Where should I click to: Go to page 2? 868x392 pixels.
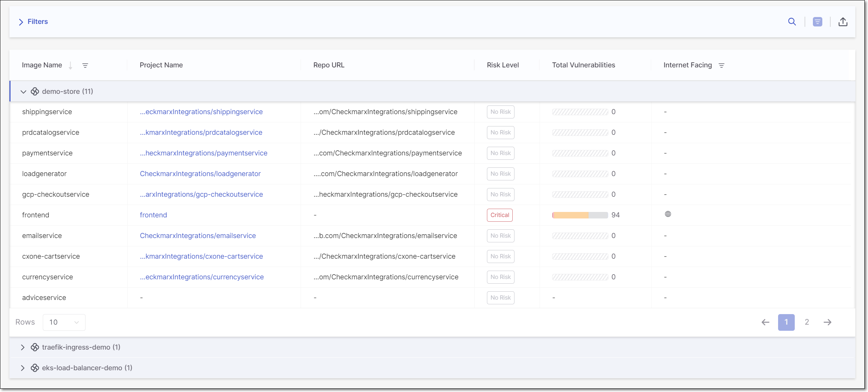tap(807, 322)
